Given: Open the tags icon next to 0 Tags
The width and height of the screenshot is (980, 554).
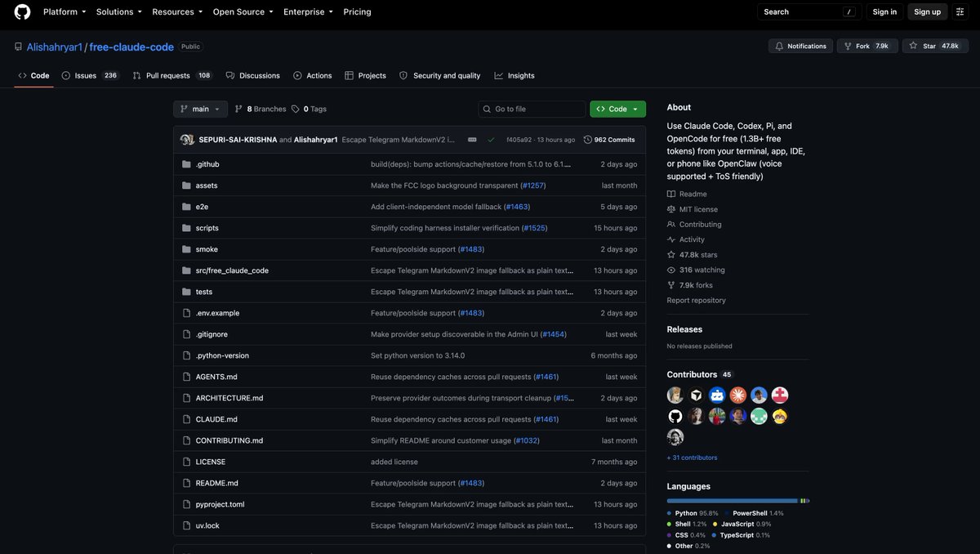Looking at the screenshot, I should 296,109.
